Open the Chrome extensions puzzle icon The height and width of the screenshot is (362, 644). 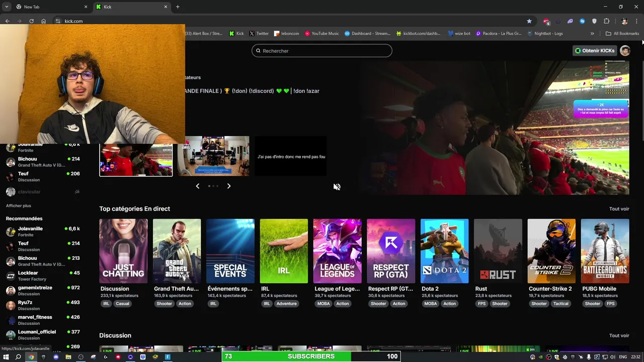(x=606, y=21)
